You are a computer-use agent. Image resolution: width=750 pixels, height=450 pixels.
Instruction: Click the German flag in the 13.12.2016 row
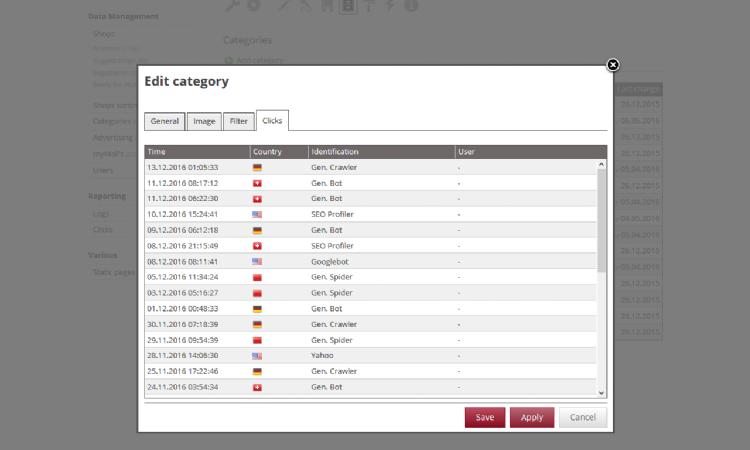257,167
